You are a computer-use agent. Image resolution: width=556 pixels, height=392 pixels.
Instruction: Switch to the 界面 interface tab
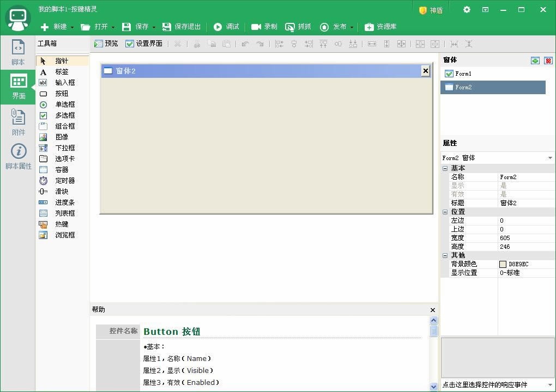click(x=18, y=87)
